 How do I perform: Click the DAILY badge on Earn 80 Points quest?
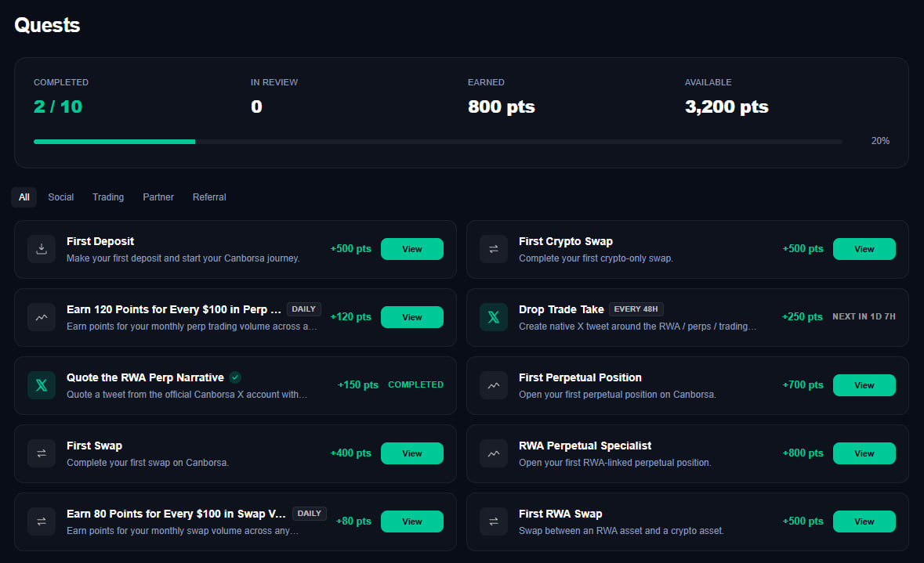click(x=310, y=514)
